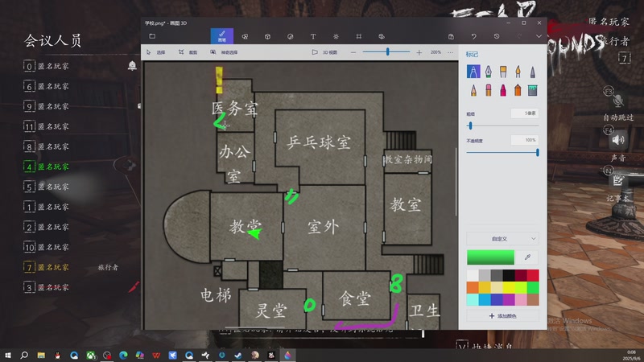Open the Canvas crop-frame tab
644x362 pixels.
pos(358,36)
